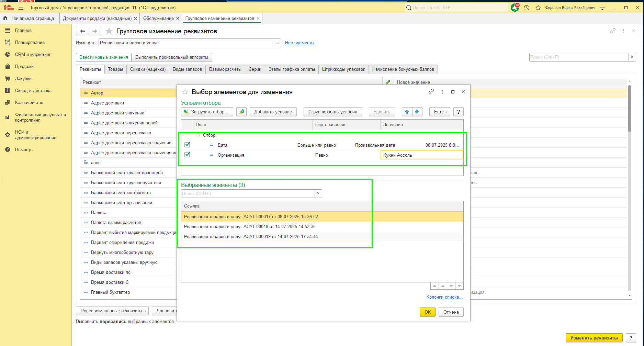Open the Казначейство section icon

[x=8, y=103]
